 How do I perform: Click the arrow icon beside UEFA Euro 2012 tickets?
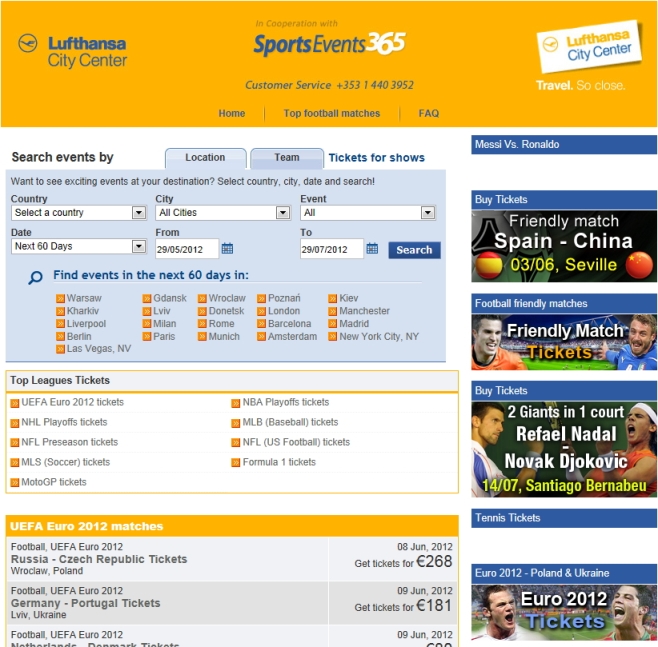pos(15,403)
